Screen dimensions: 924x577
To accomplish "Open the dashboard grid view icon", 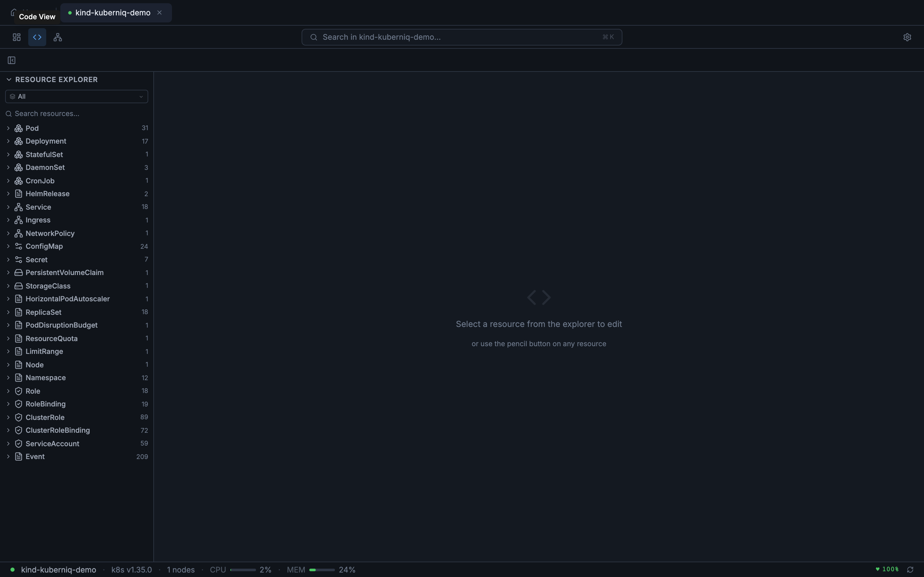I will (x=16, y=37).
